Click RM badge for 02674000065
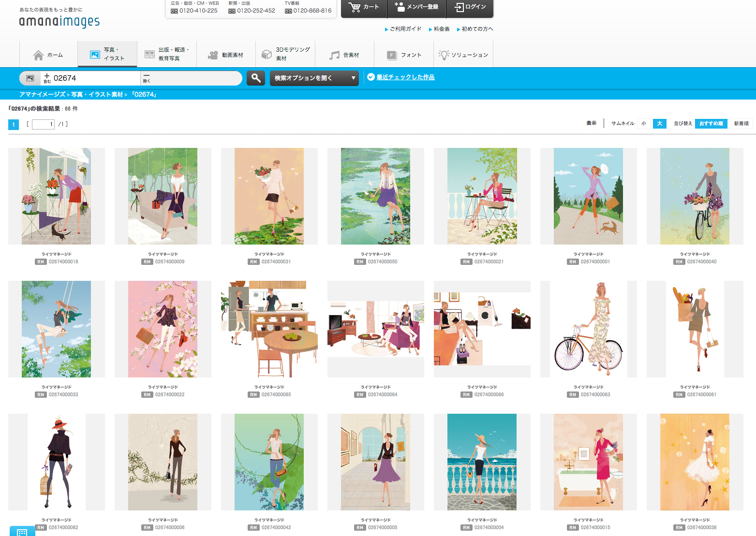 tap(253, 395)
